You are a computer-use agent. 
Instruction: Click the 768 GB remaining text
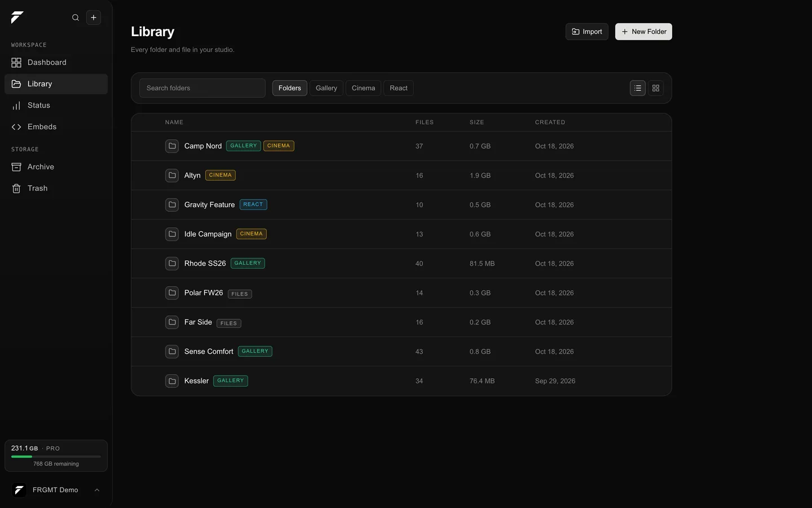[56, 464]
